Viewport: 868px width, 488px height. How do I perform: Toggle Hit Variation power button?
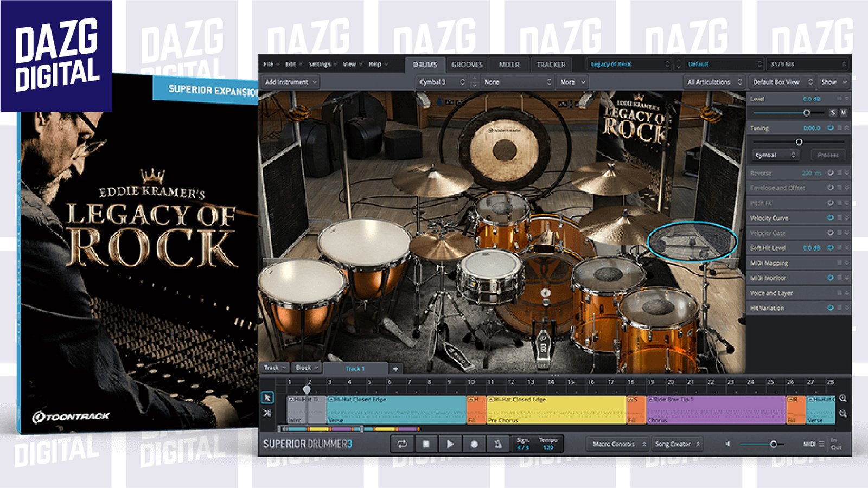pyautogui.click(x=830, y=307)
